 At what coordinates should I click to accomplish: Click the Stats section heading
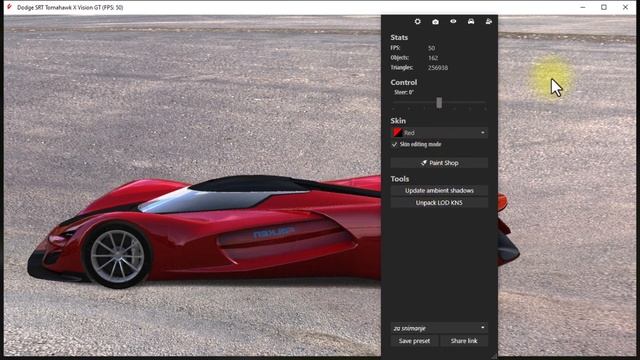point(399,37)
